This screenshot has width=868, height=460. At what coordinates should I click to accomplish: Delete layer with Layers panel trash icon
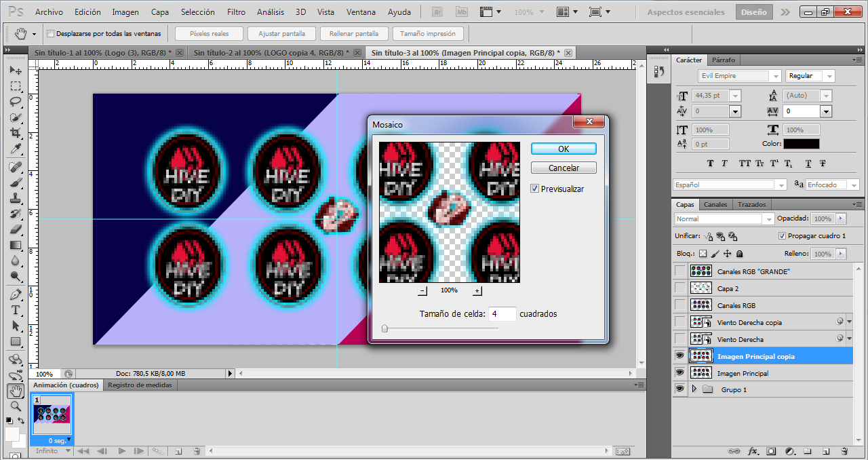tap(844, 451)
